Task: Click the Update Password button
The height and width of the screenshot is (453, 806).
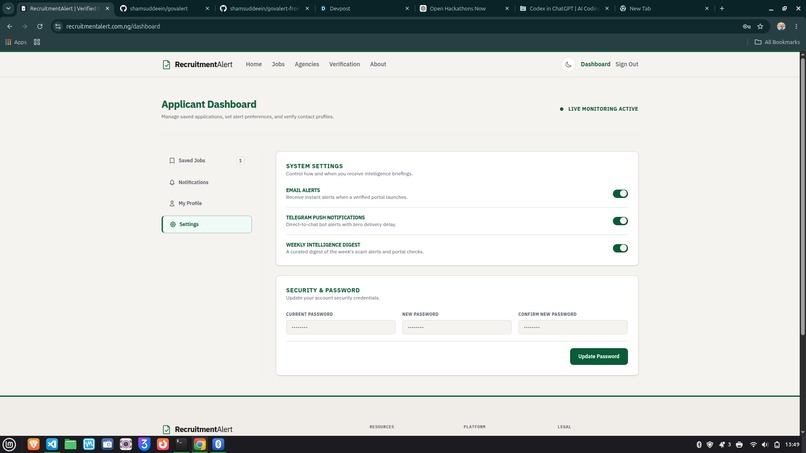Action: click(x=598, y=356)
